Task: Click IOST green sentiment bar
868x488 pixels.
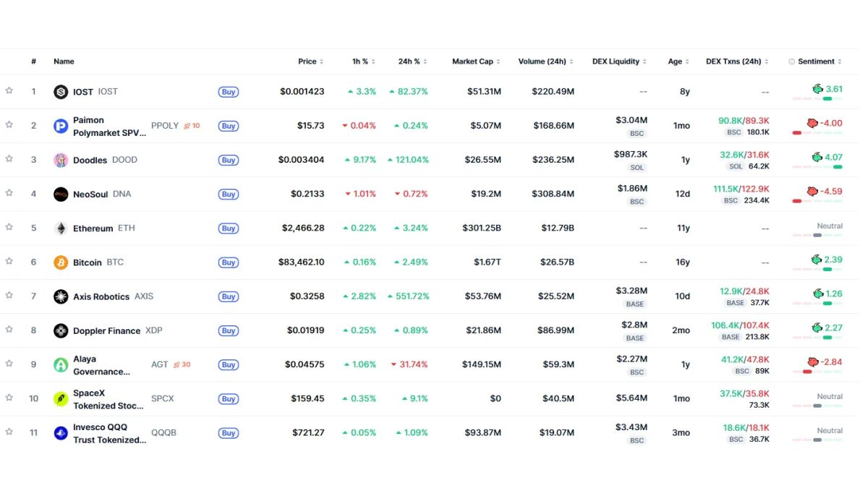Action: [827, 99]
